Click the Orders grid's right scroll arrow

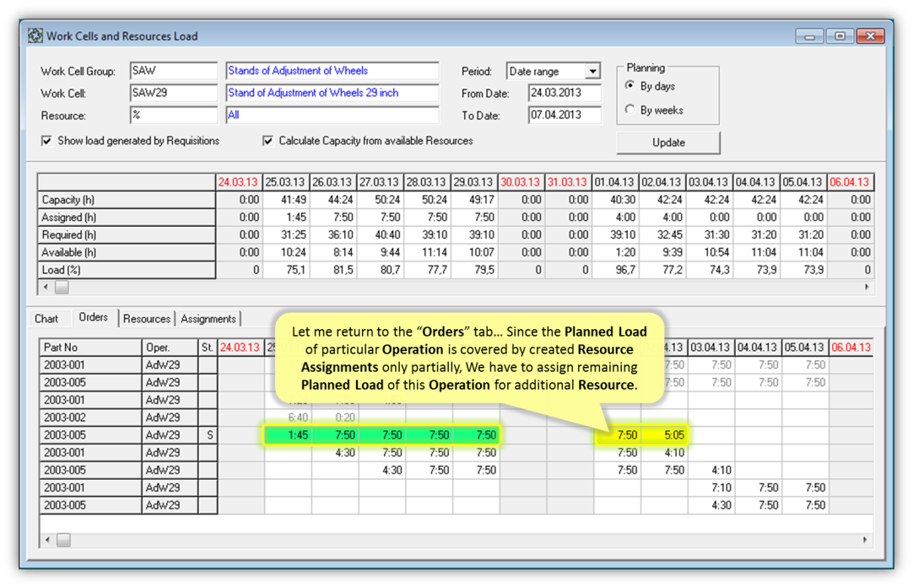point(865,540)
